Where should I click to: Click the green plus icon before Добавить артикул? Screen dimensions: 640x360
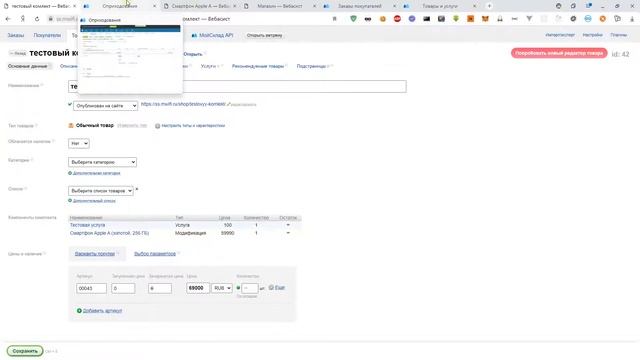pyautogui.click(x=79, y=311)
